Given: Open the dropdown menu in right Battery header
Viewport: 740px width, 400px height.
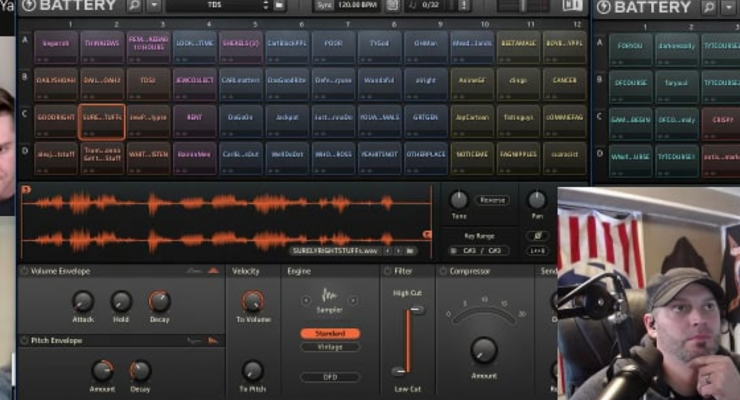Looking at the screenshot, I should point(729,7).
